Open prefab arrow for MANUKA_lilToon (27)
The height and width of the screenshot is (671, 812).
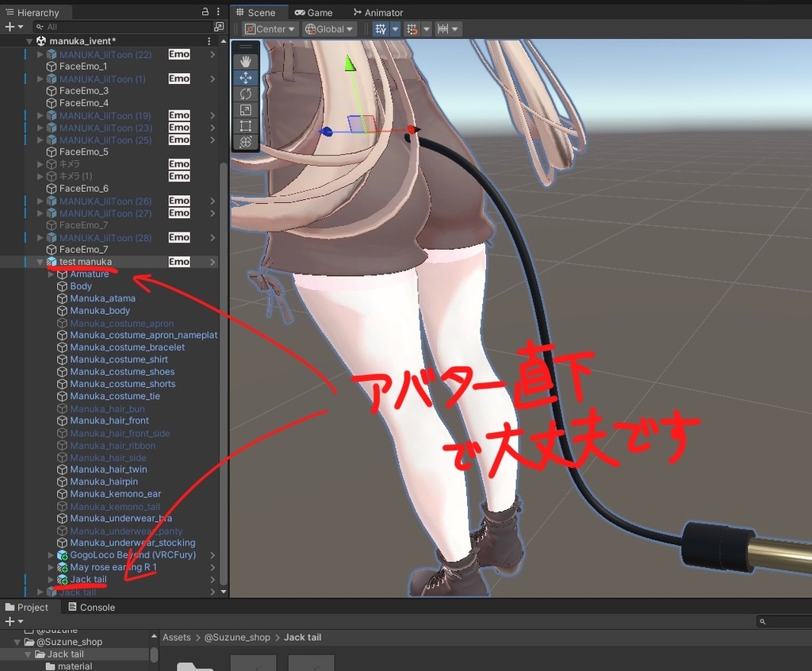[213, 213]
